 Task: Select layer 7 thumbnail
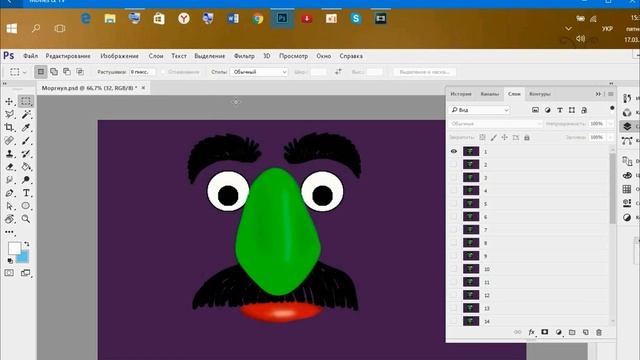coord(471,230)
